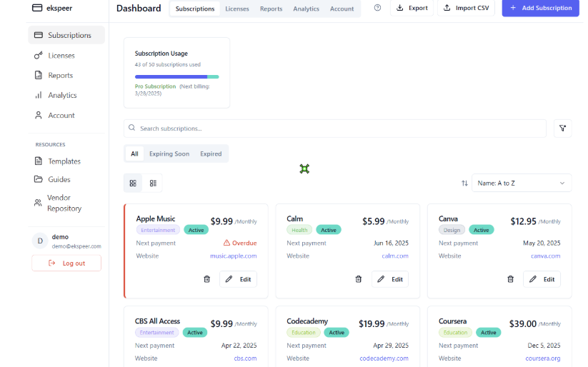Delete the Apple Music subscription
This screenshot has height=367, width=588.
point(207,279)
